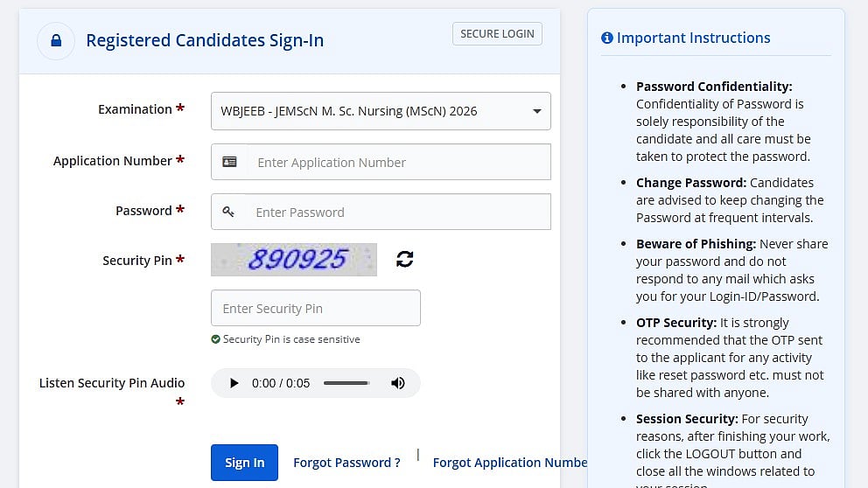Focus the Enter Password field
868x488 pixels.
click(399, 213)
